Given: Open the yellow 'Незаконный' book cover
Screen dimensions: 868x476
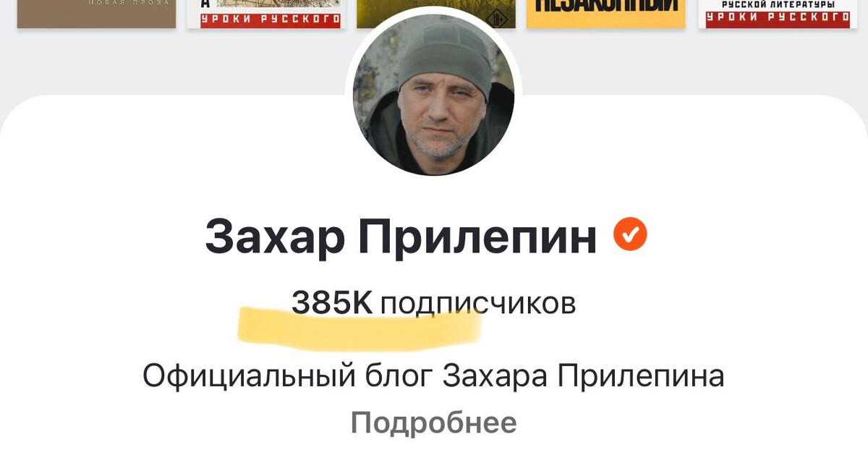Looking at the screenshot, I should pyautogui.click(x=606, y=14).
